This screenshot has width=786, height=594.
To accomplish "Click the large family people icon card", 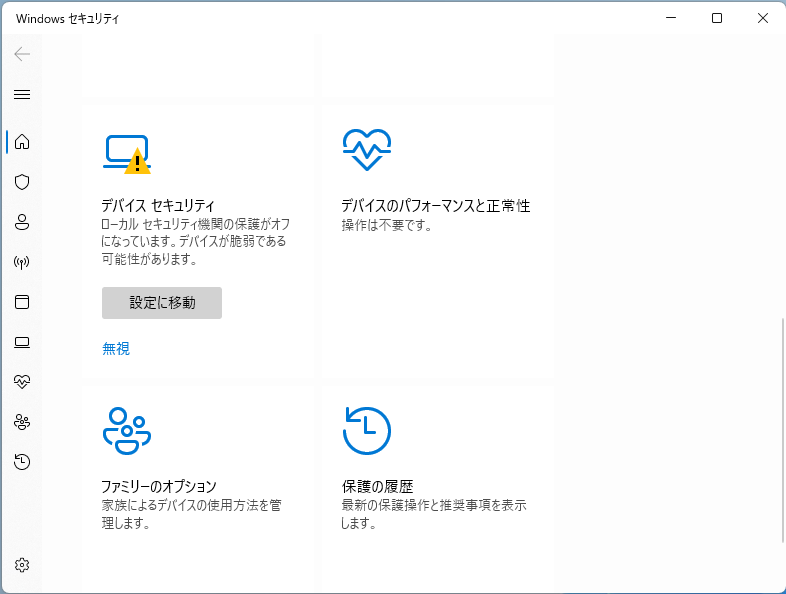I will 127,431.
